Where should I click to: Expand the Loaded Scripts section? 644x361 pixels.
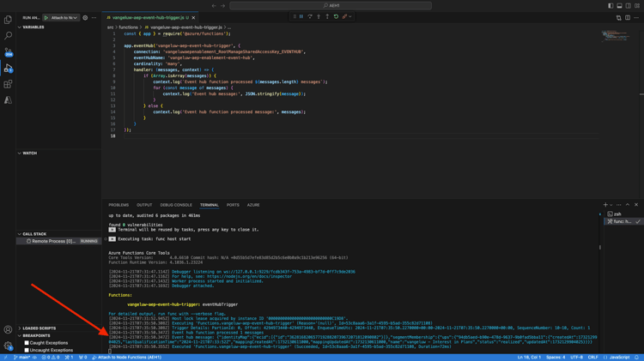click(x=40, y=328)
